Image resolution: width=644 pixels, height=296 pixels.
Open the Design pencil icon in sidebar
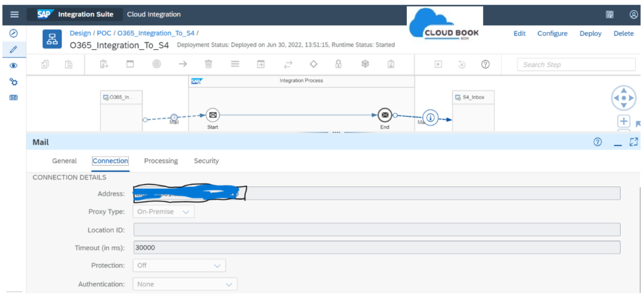14,49
